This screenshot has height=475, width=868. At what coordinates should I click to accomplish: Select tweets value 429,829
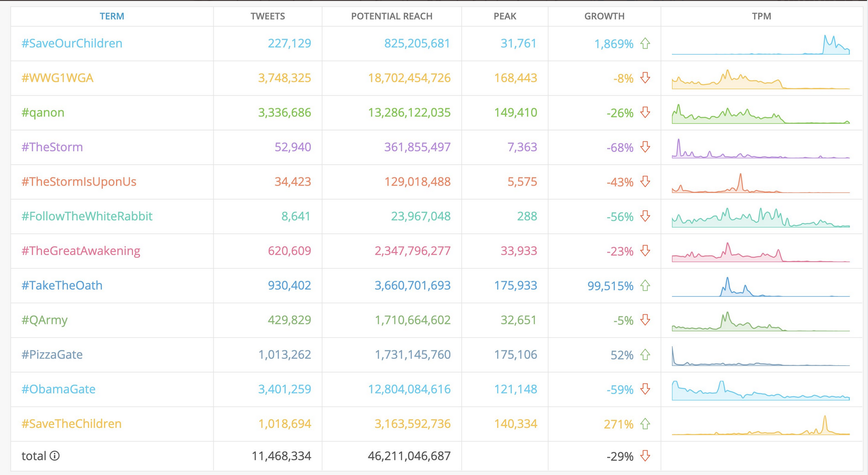(x=289, y=320)
